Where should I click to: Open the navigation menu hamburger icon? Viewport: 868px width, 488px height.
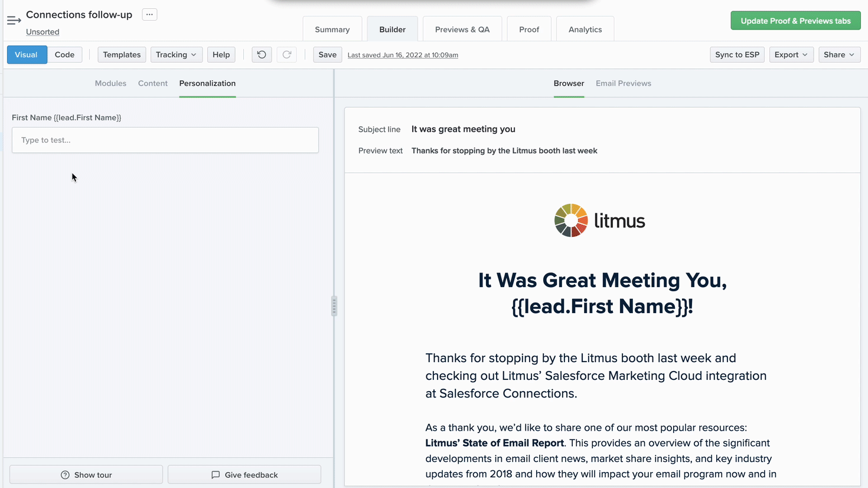coord(14,21)
